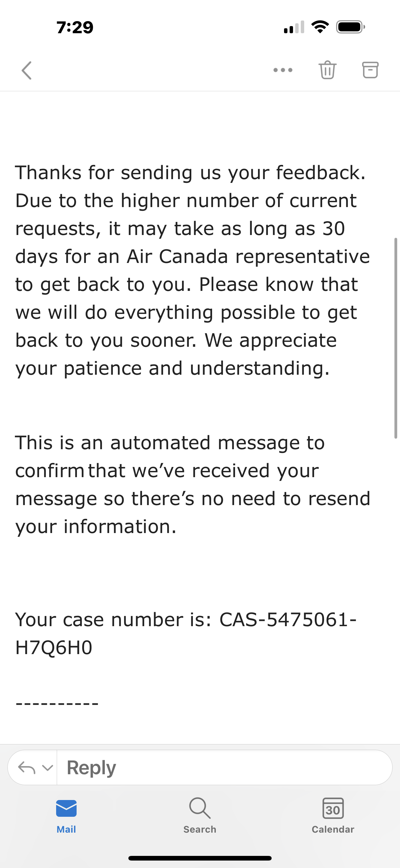400x868 pixels.
Task: Tap the magnifying glass Search icon
Action: (200, 808)
